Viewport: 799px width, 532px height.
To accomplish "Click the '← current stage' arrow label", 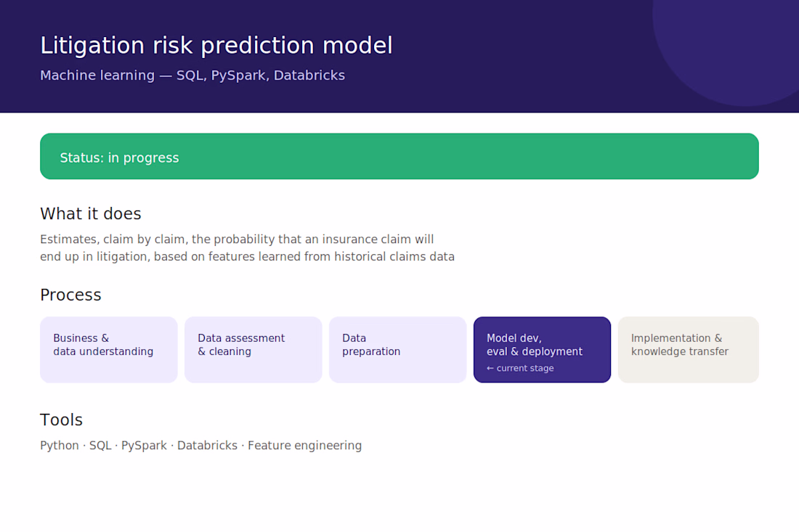I will tap(520, 368).
